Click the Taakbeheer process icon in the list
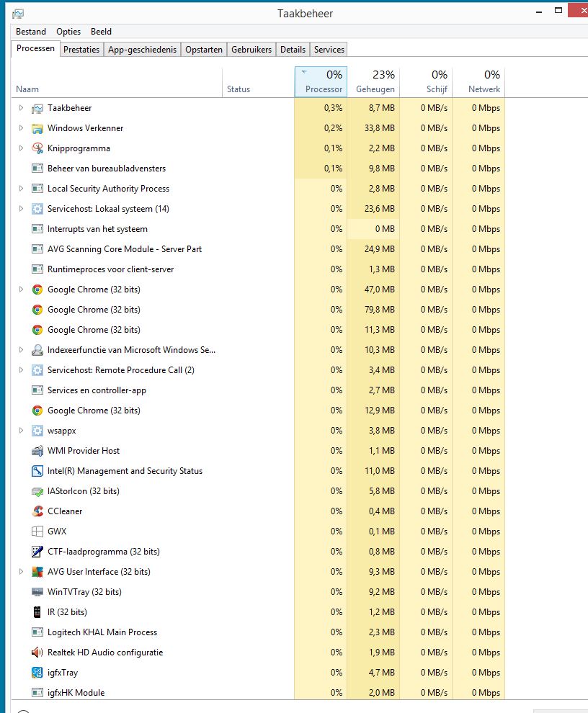The width and height of the screenshot is (588, 713). tap(37, 108)
